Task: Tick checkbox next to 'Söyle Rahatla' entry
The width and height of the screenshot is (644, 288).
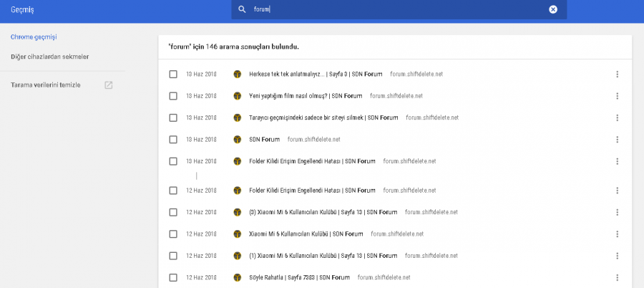Action: tap(173, 277)
